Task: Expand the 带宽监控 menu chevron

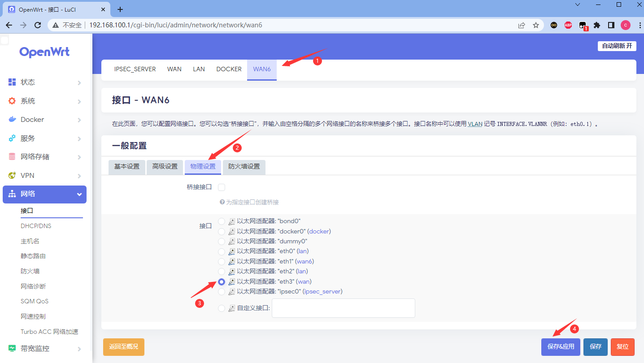Action: pos(79,349)
